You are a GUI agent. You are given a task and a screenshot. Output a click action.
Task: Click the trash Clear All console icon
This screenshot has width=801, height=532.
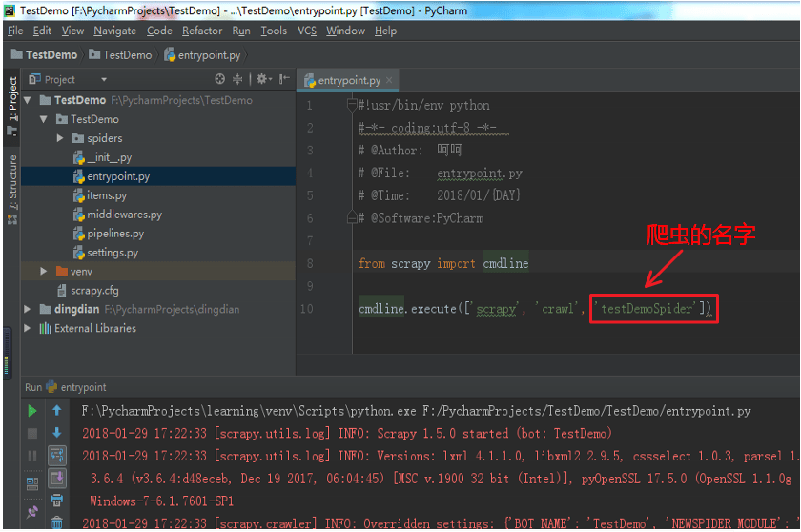(x=56, y=522)
